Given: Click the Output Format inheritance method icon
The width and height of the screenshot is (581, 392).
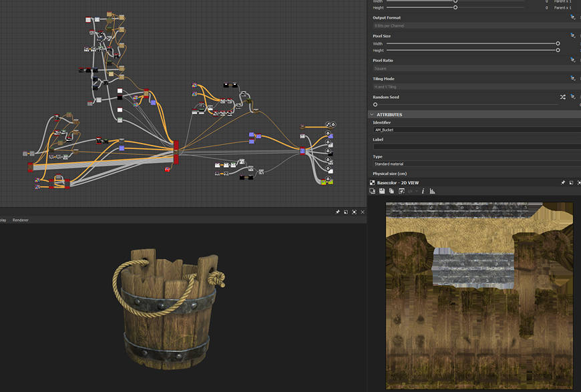Looking at the screenshot, I should 572,17.
